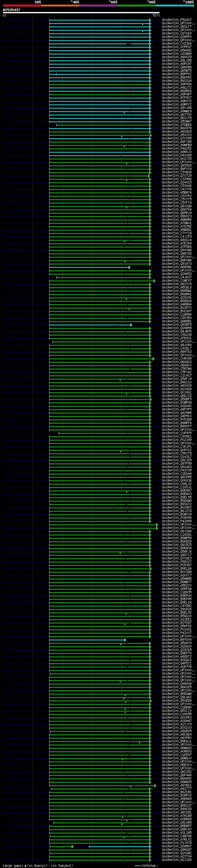Open hit label UniRef100_B7FMX7

(x=177, y=98)
